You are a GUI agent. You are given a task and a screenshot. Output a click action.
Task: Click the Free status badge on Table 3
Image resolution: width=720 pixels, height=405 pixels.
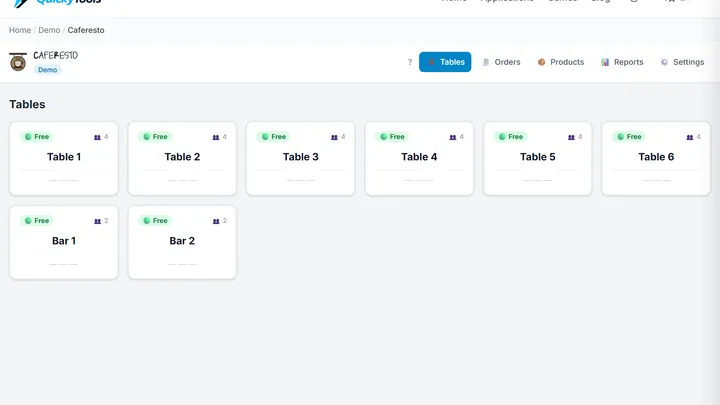pos(274,136)
